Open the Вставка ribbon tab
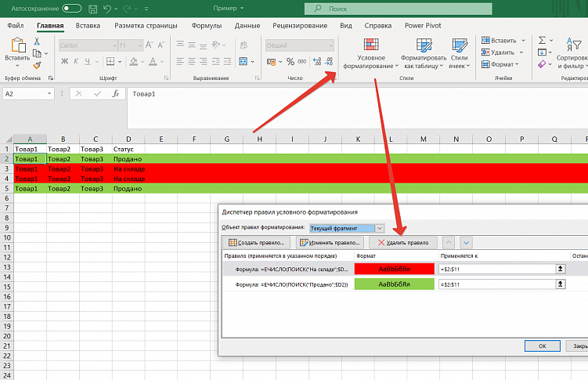Image resolution: width=588 pixels, height=380 pixels. tap(88, 26)
